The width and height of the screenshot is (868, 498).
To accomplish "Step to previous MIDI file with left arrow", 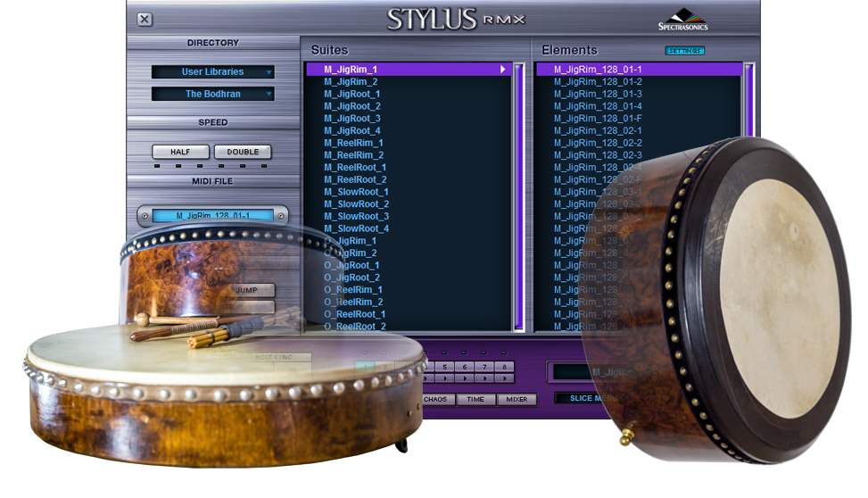I will [x=145, y=216].
